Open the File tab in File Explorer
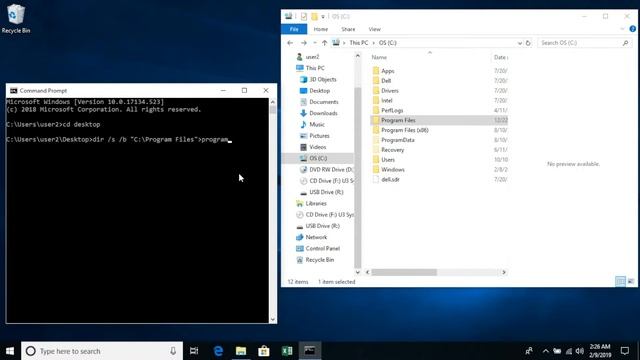Viewport: 640px width, 360px height. point(294,29)
